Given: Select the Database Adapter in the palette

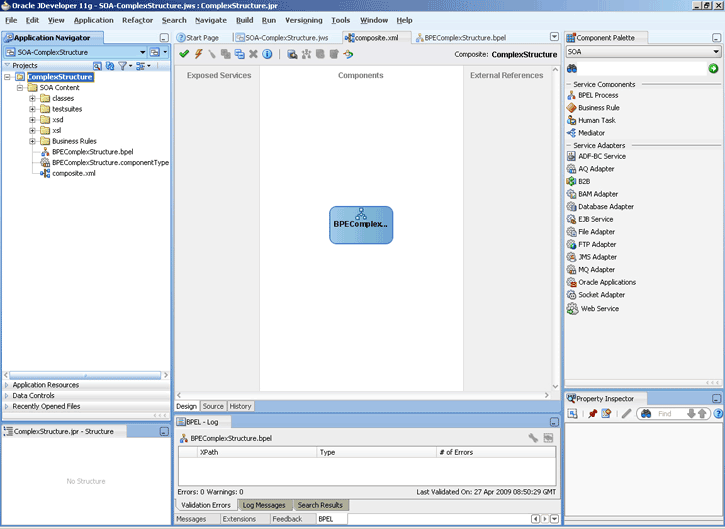Looking at the screenshot, I should [x=605, y=207].
